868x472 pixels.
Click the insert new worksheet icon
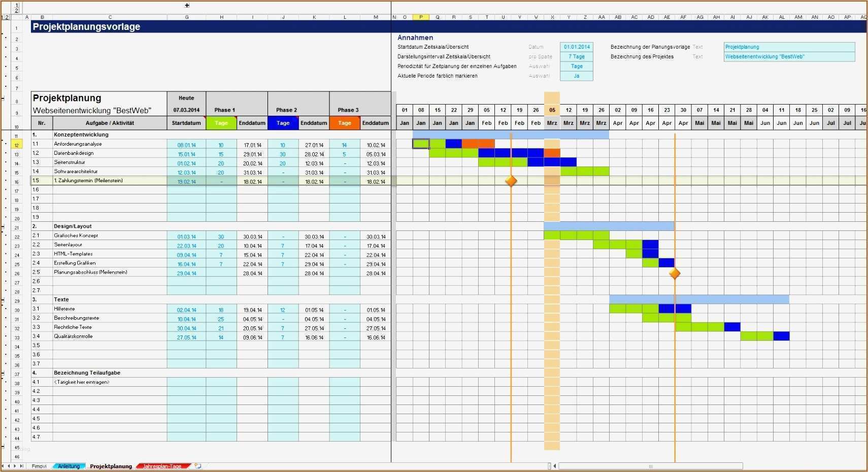[198, 466]
